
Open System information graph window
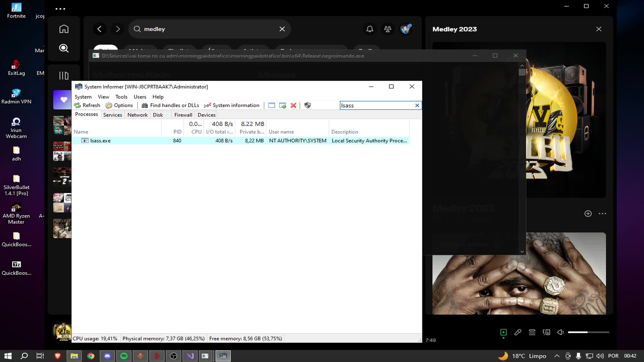[231, 105]
